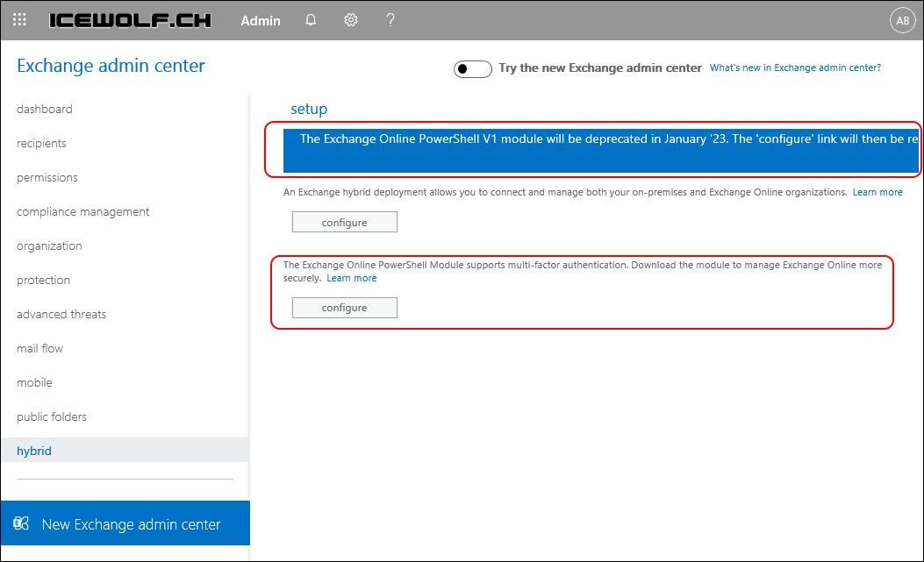Open help question mark icon

390,20
